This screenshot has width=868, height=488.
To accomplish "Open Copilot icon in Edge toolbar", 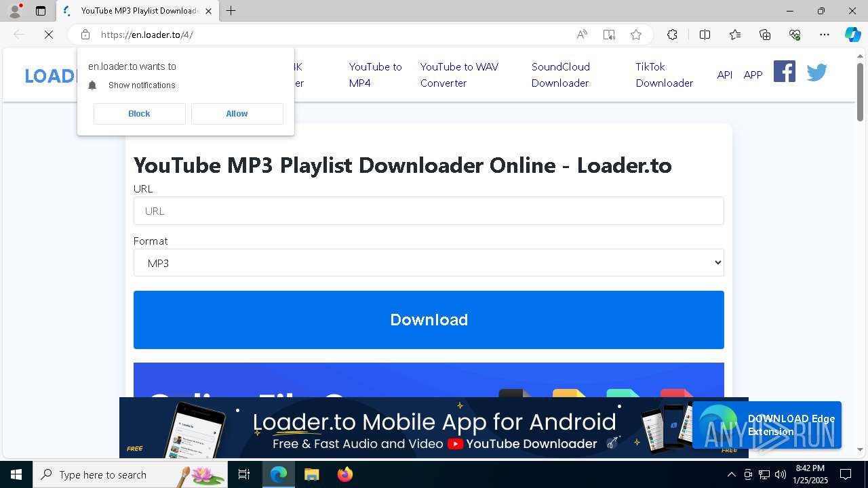I will [852, 35].
